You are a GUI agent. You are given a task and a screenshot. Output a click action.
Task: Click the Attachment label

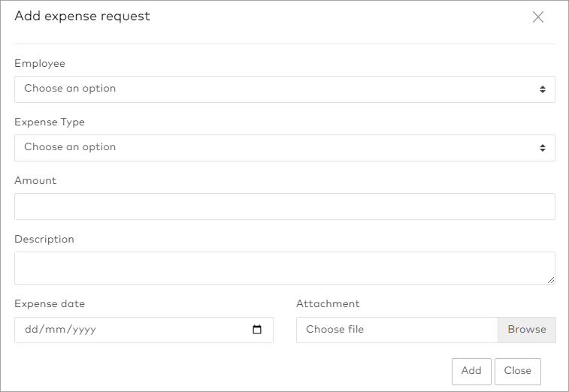(x=328, y=304)
